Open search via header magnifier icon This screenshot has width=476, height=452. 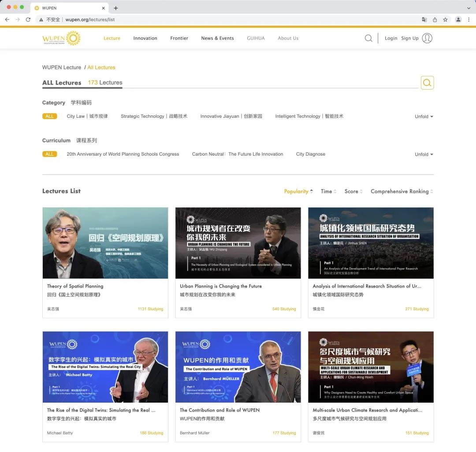pyautogui.click(x=368, y=38)
